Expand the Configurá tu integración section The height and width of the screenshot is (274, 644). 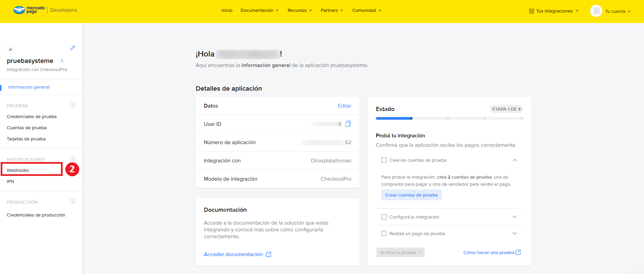pos(515,217)
